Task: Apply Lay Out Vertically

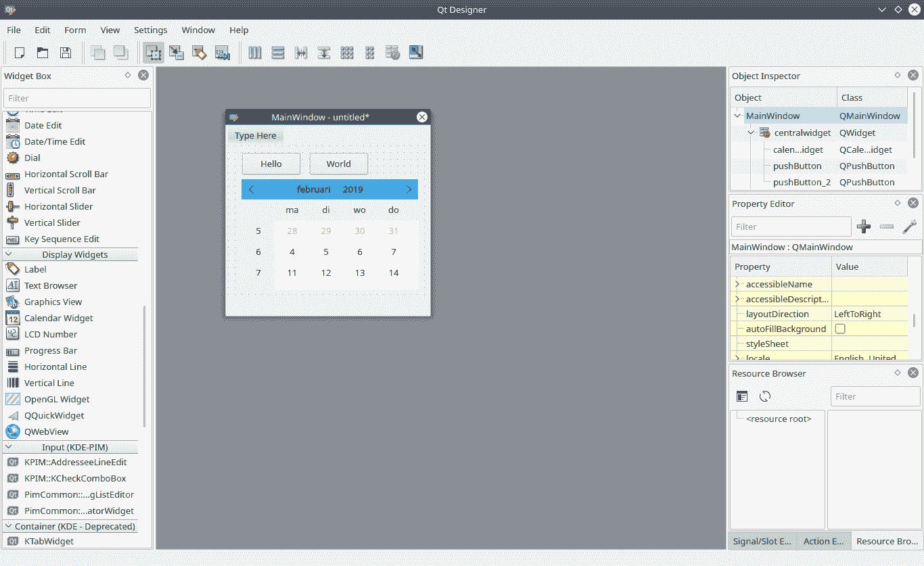Action: [x=277, y=53]
